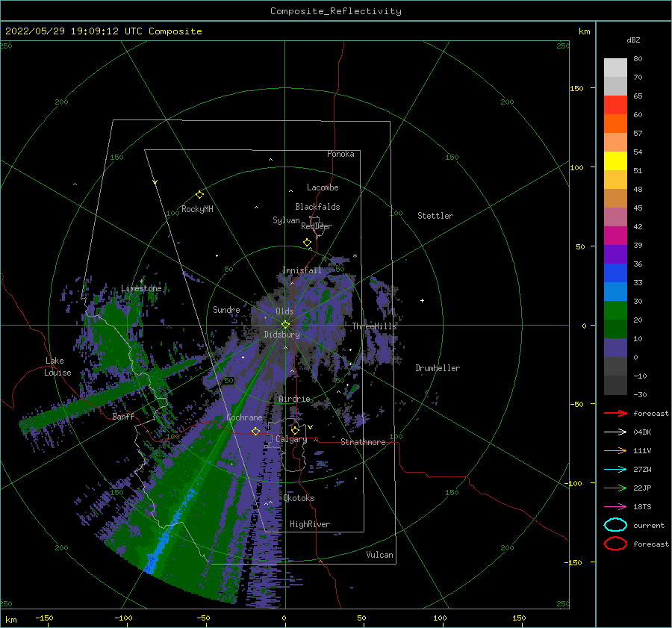Viewport: 672px width, 628px height.
Task: Click the Blackfalds label
Action: pyautogui.click(x=317, y=207)
